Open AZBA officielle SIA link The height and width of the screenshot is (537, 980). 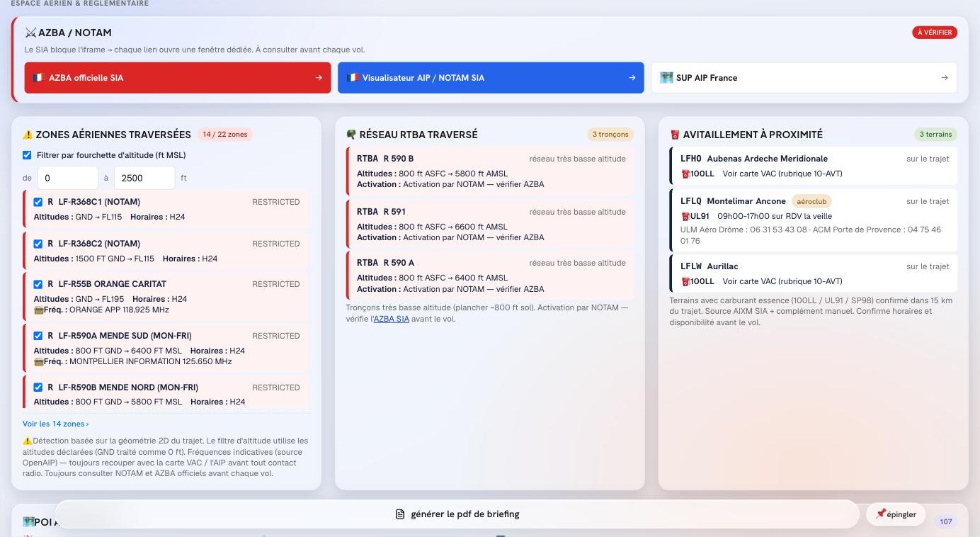(x=178, y=78)
